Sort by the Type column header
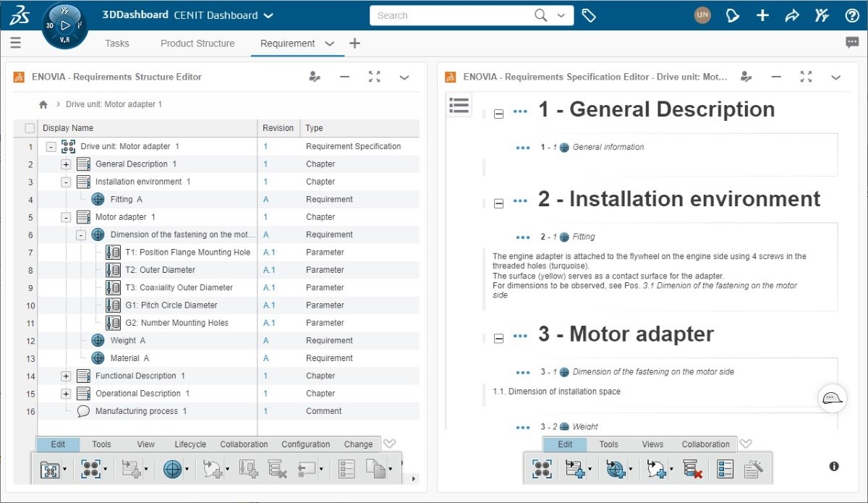Screen dimensions: 868x503 [314, 128]
